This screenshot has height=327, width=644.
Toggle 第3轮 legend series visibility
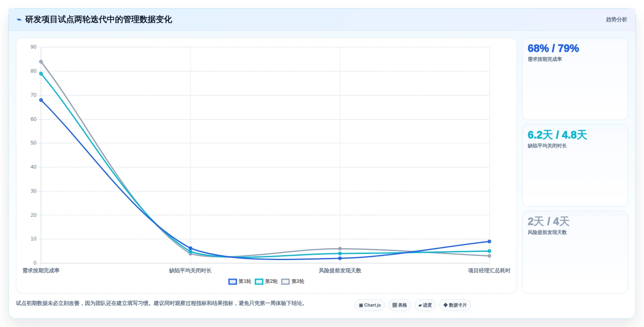click(293, 282)
